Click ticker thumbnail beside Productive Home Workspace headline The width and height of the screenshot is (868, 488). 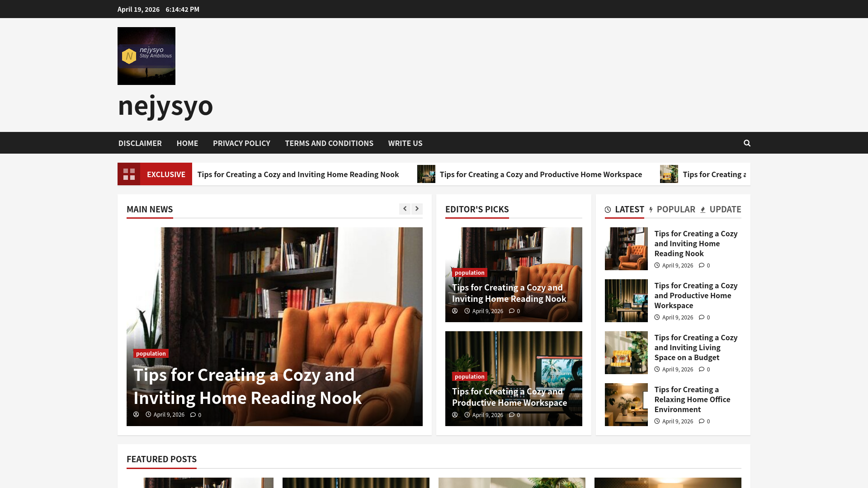coord(426,174)
